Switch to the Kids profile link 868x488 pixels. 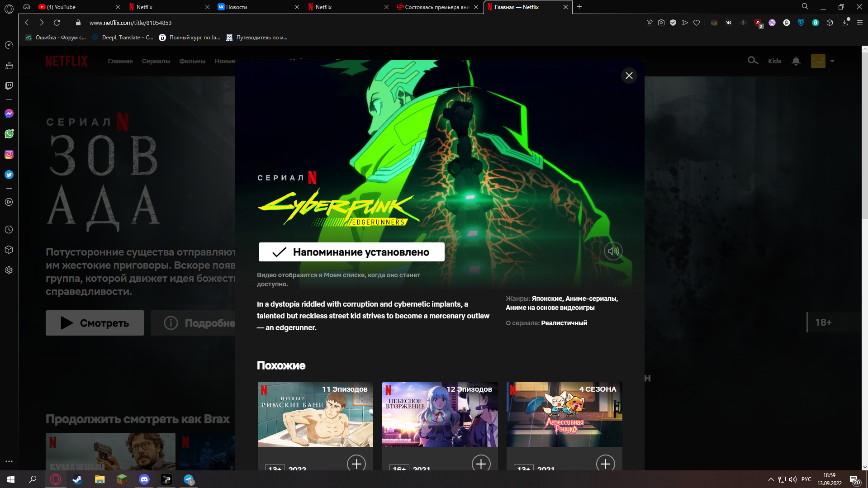coord(774,61)
